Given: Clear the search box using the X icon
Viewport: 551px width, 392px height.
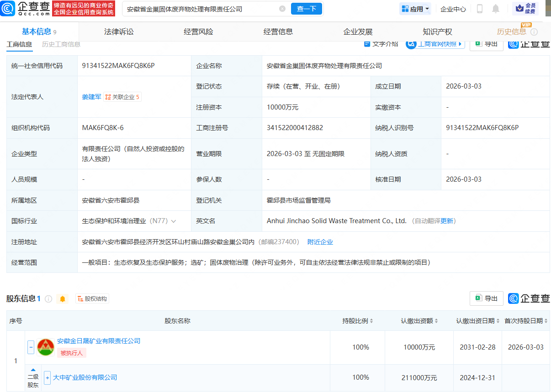Looking at the screenshot, I should tap(282, 8).
